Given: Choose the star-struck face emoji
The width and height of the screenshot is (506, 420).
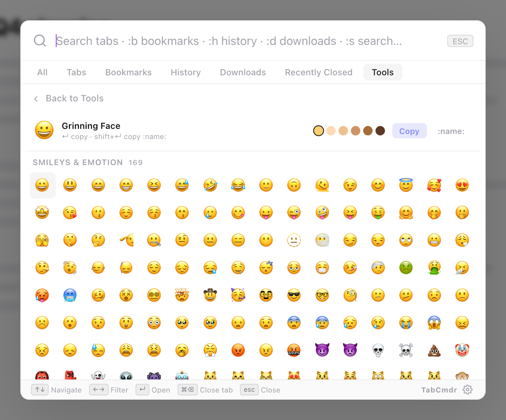Looking at the screenshot, I should coord(42,213).
